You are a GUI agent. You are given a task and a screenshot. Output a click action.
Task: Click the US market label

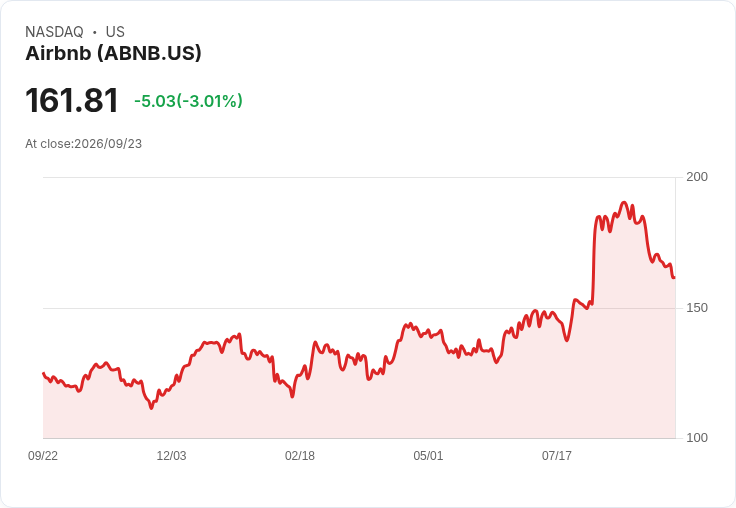[x=115, y=32]
